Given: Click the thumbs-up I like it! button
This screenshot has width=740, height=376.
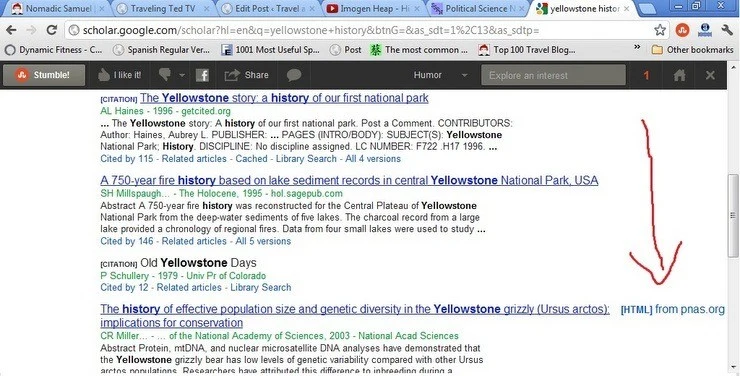Looking at the screenshot, I should coord(119,75).
